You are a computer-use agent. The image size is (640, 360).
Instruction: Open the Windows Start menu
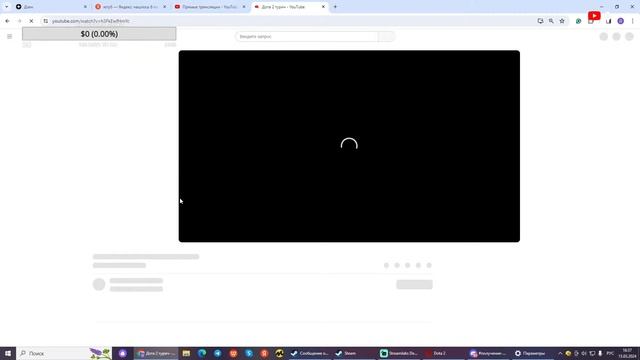8,353
